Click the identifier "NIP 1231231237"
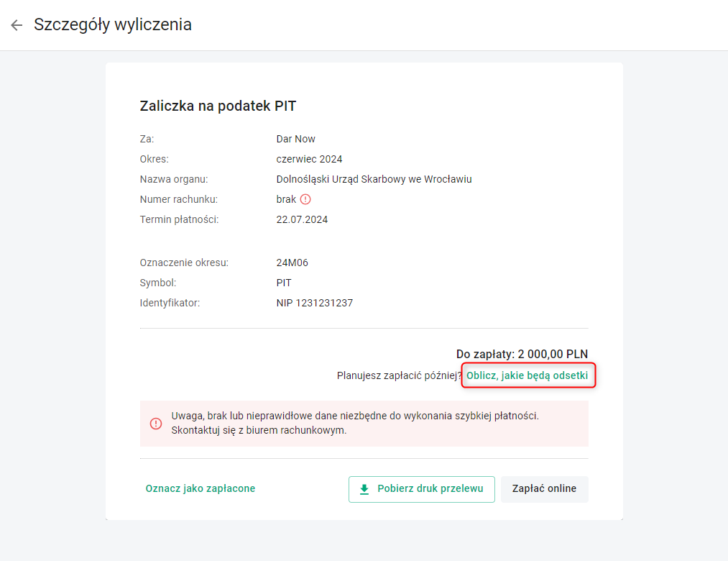The image size is (728, 561). [x=314, y=303]
